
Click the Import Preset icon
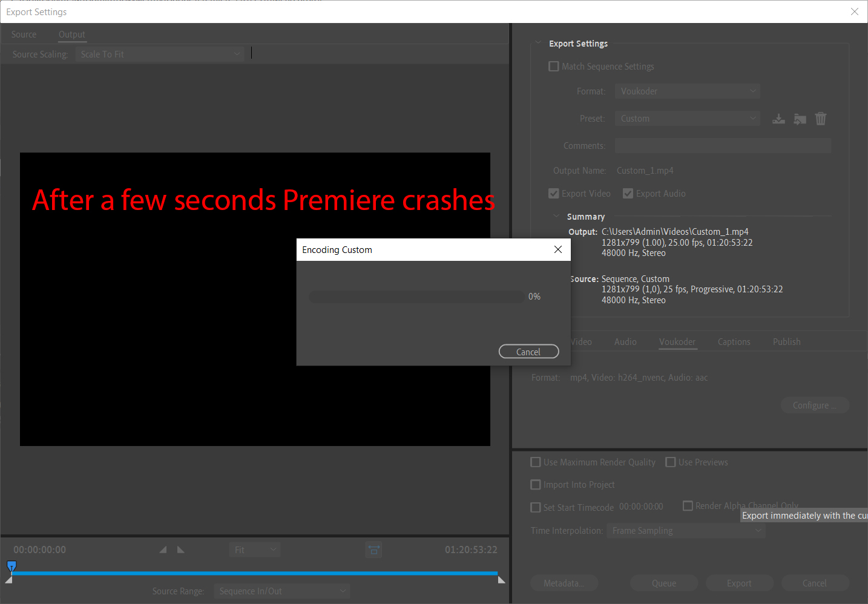(800, 119)
